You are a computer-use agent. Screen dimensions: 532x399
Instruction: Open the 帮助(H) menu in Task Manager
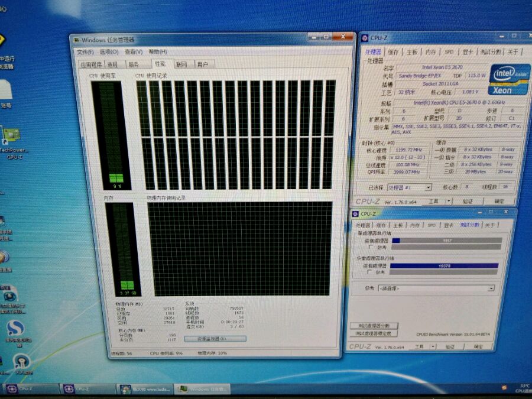tap(158, 52)
